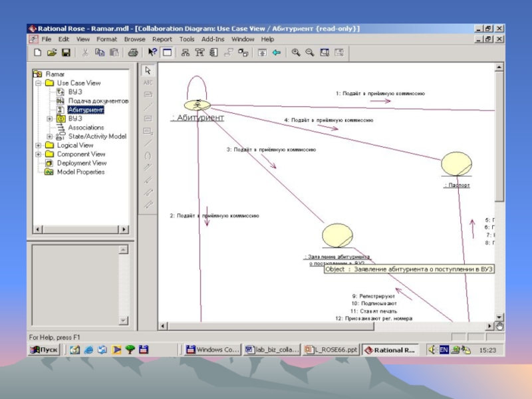
Task: Click the browser panel horizontal scrollbar right arrow
Action: tap(123, 229)
